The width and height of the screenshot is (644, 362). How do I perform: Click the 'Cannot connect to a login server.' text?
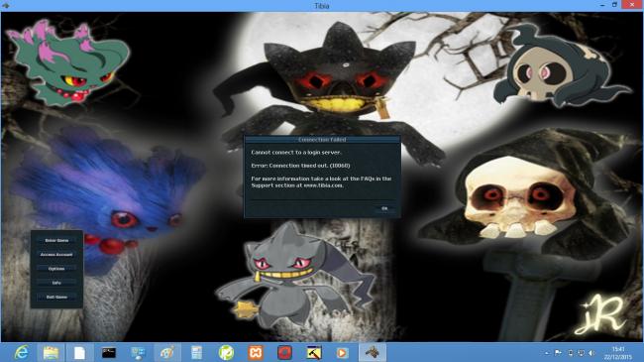[295, 152]
